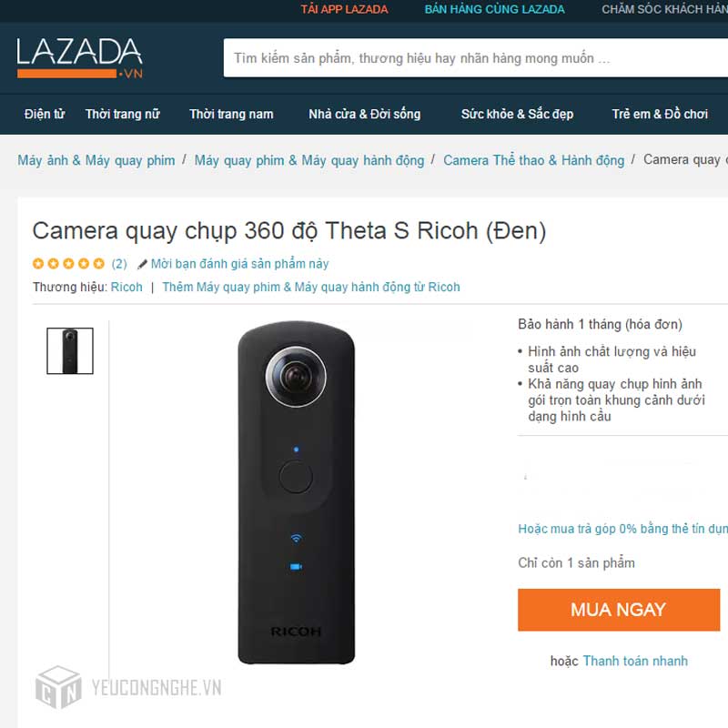
Task: Click the Lazada.vn logo
Action: tap(80, 58)
